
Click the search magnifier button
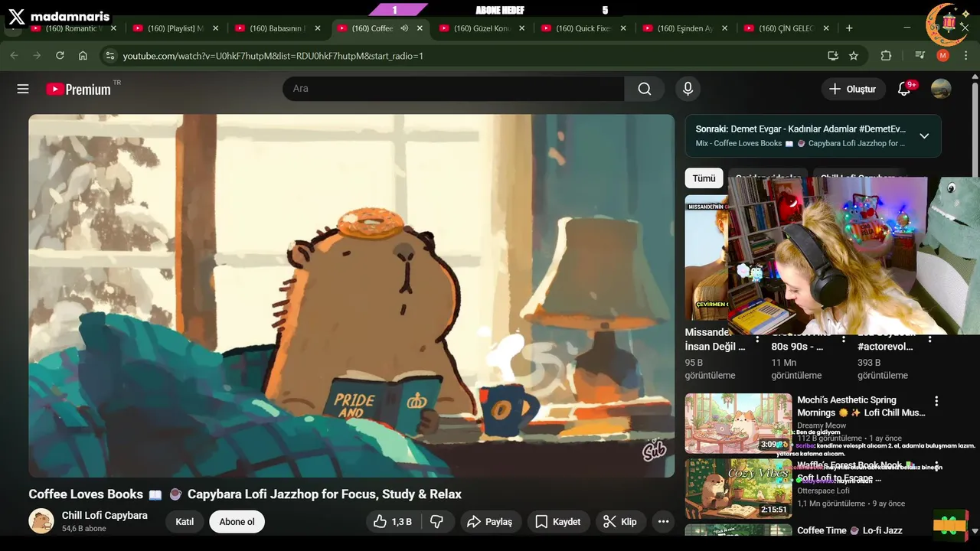tap(645, 89)
